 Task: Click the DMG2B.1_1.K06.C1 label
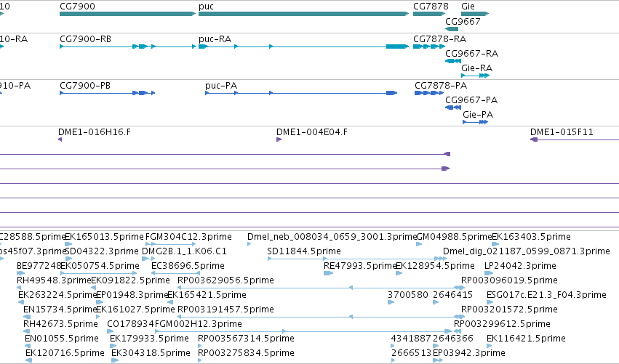pyautogui.click(x=184, y=251)
